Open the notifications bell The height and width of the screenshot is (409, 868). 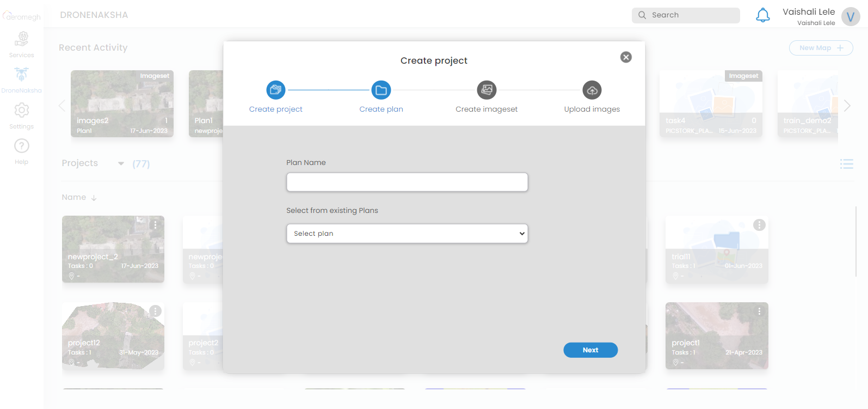pos(763,15)
